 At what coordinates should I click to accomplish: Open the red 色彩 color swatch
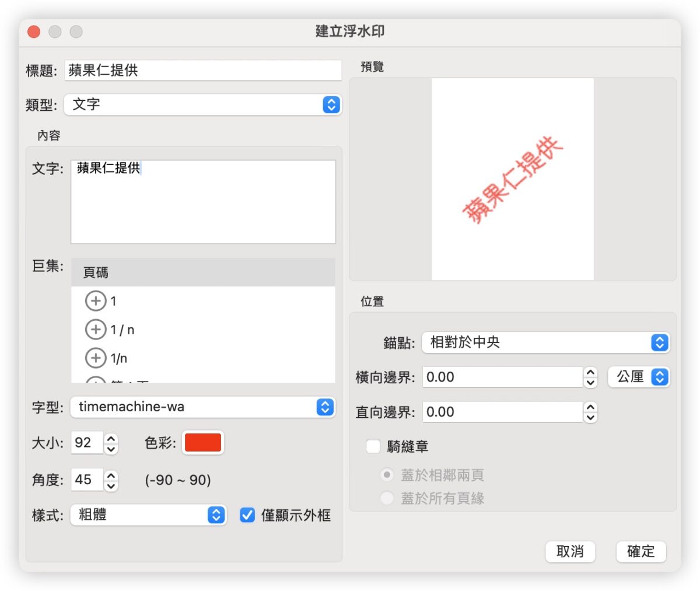203,443
